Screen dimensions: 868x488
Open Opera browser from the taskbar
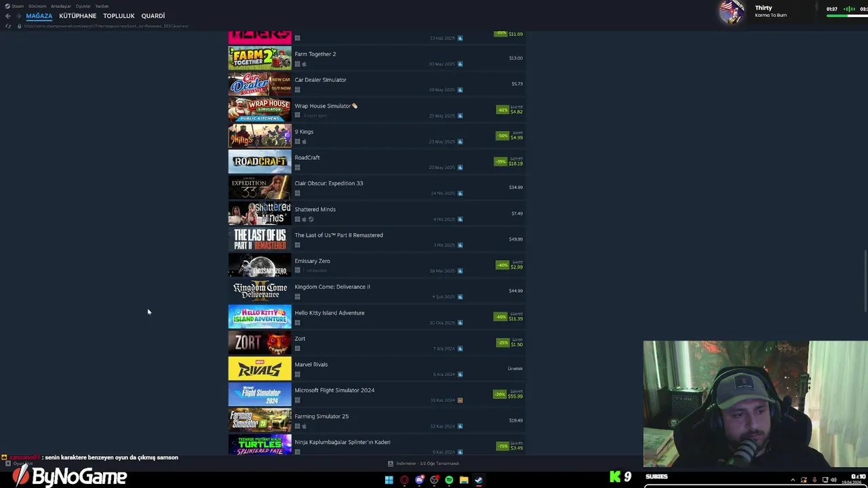pyautogui.click(x=404, y=480)
